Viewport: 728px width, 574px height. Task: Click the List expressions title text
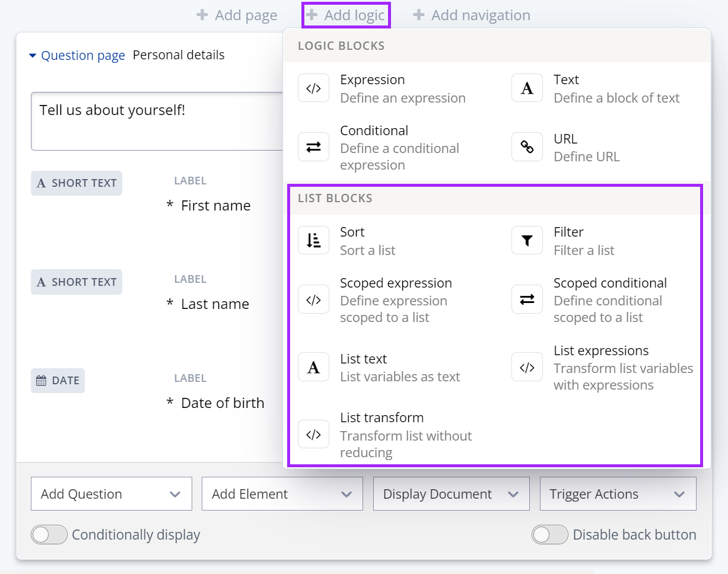(x=601, y=350)
